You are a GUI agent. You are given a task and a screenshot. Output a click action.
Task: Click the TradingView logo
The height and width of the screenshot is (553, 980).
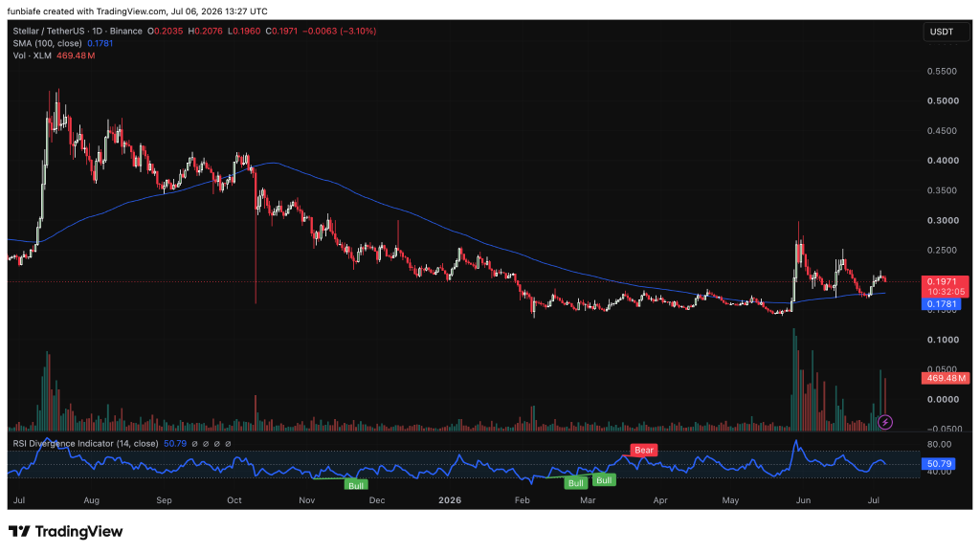click(66, 532)
